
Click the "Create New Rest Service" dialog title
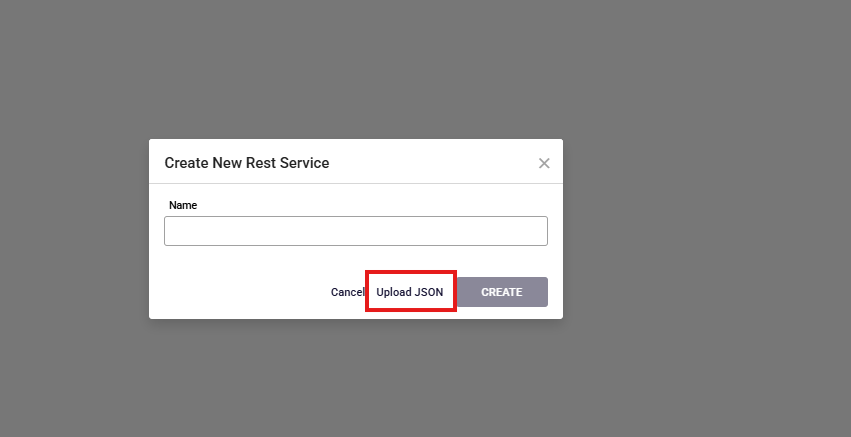click(246, 162)
